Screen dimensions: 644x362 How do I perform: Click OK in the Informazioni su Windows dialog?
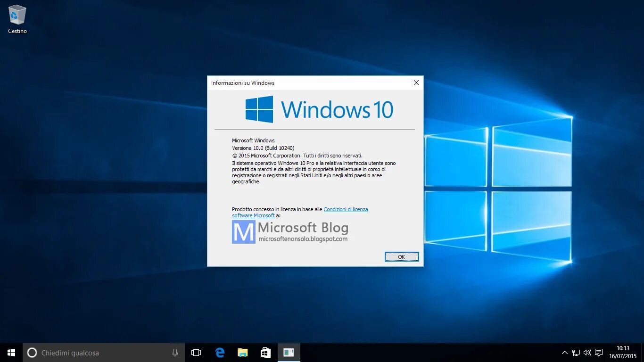tap(402, 257)
